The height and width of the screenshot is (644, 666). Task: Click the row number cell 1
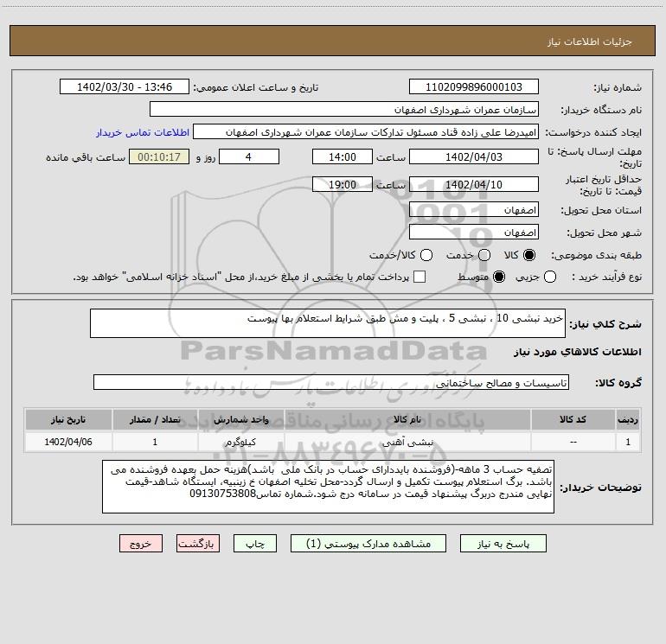point(628,442)
